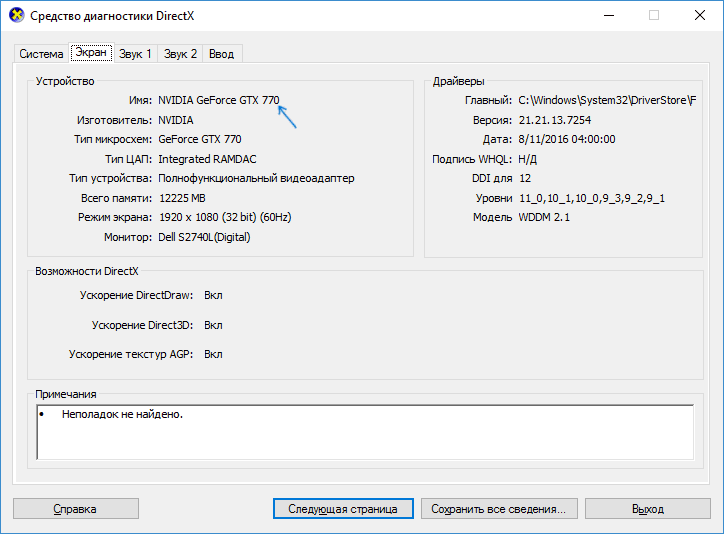This screenshot has height=534, width=724.
Task: Click the Integrated RAMDAC value
Action: click(x=207, y=159)
